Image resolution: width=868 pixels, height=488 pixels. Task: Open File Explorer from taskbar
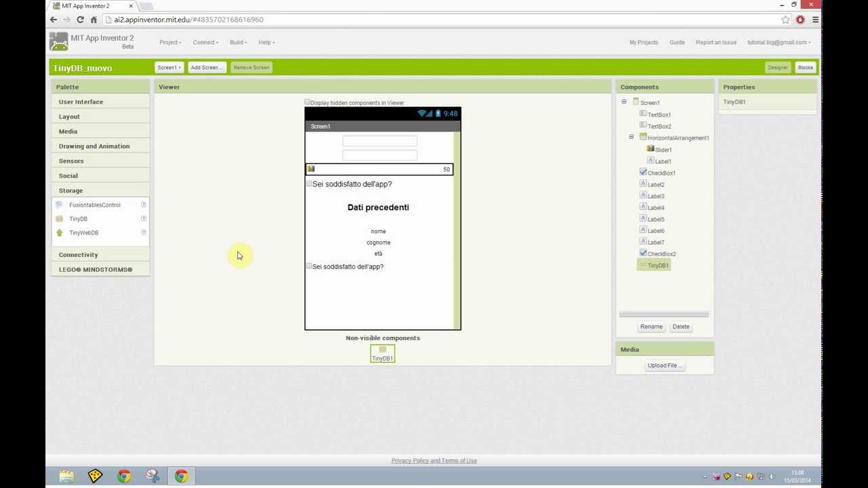(x=66, y=476)
